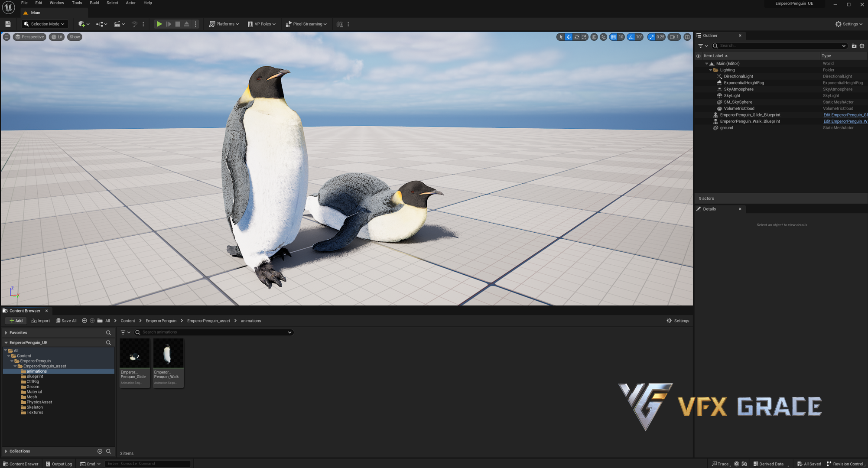Toggle scale snapping in viewport
The image size is (868, 468).
click(651, 37)
